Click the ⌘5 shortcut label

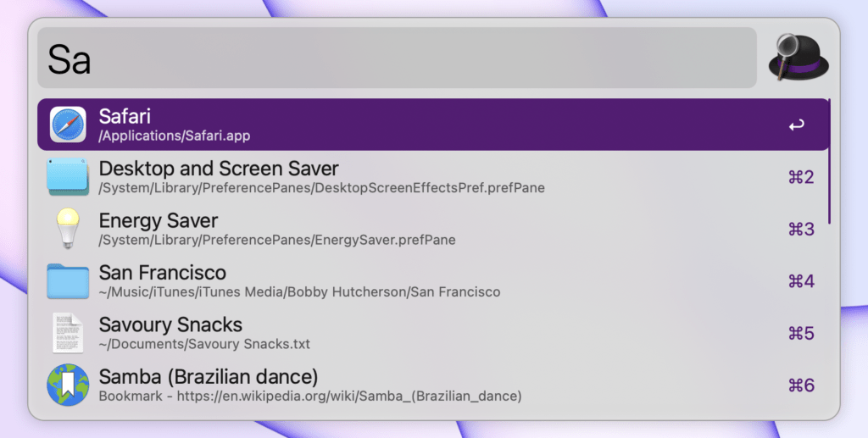coord(801,333)
